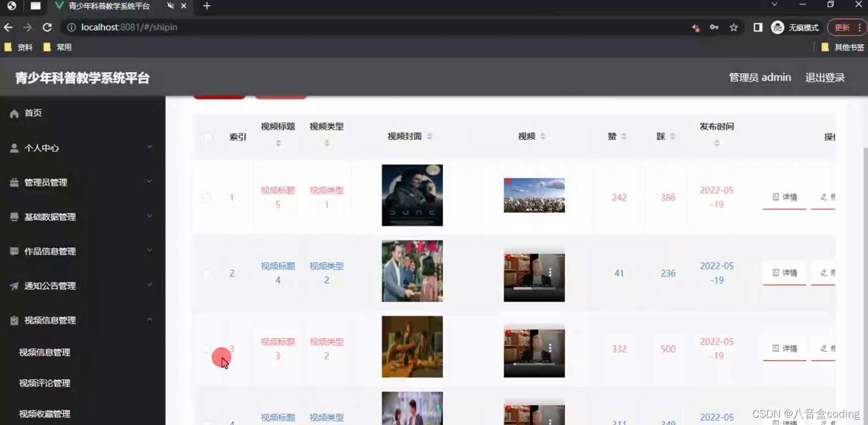Open 视频收藏管理 submenu item
The width and height of the screenshot is (868, 425).
[x=45, y=414]
